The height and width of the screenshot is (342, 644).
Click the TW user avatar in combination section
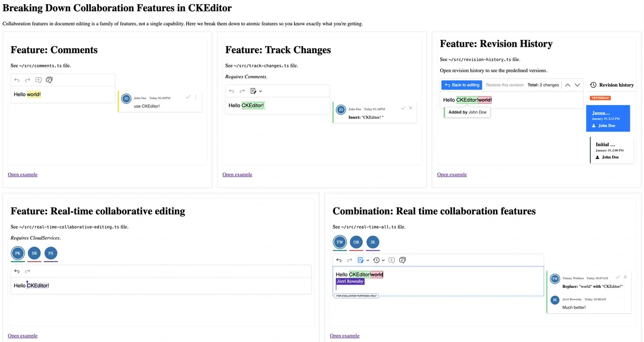[339, 242]
